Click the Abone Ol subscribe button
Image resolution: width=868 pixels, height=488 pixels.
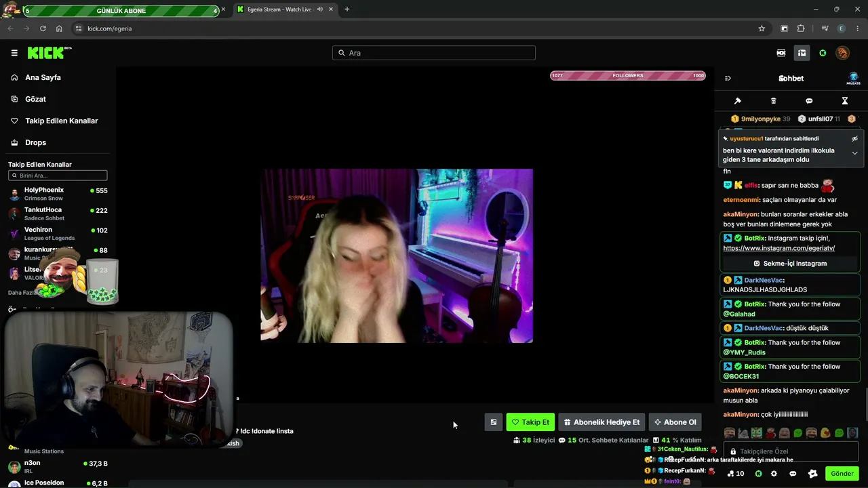675,422
